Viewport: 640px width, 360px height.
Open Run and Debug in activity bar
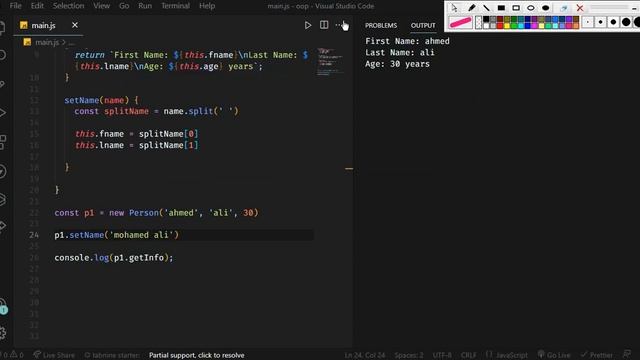coord(2,113)
